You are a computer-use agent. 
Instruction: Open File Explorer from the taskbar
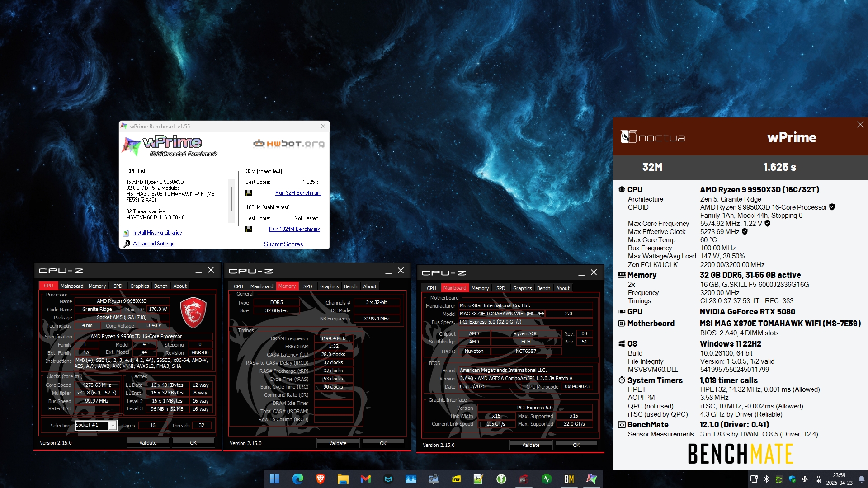click(343, 479)
